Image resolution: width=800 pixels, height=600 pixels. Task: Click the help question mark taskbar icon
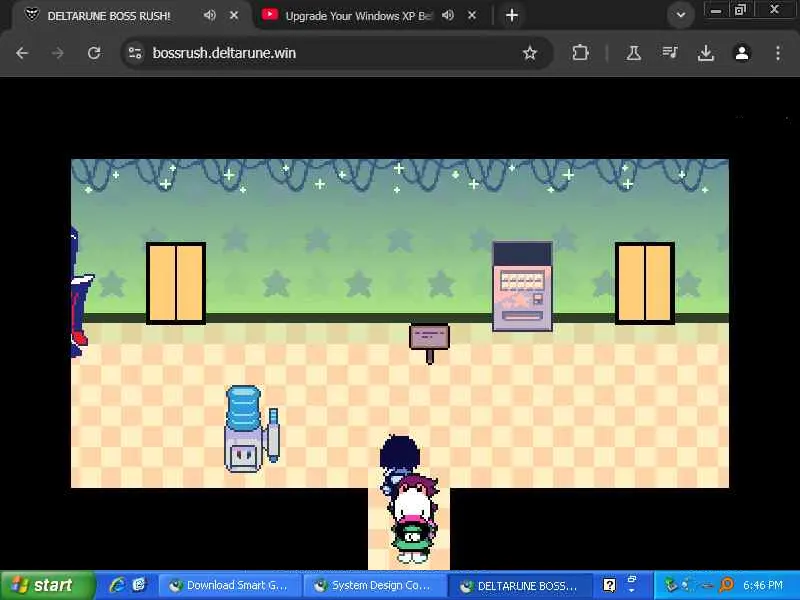[609, 585]
